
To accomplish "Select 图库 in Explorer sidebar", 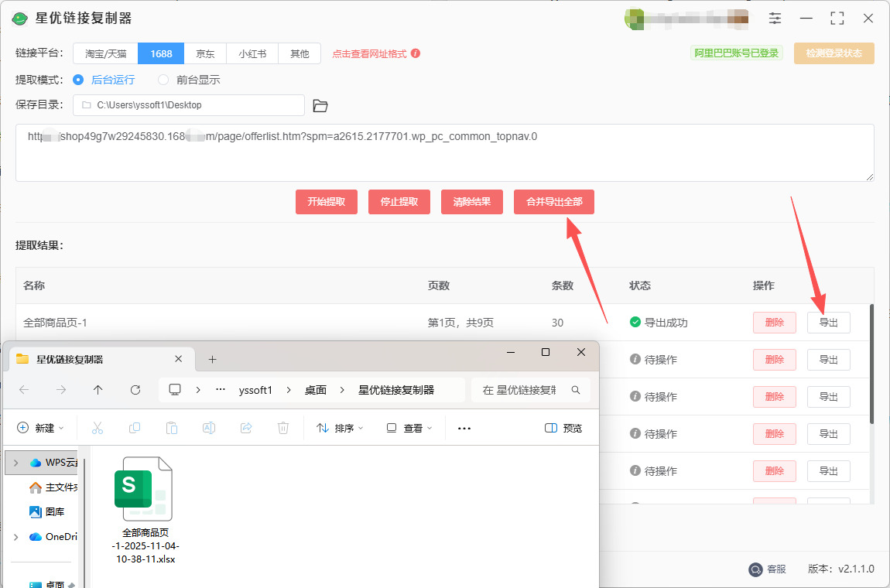I will tap(46, 512).
